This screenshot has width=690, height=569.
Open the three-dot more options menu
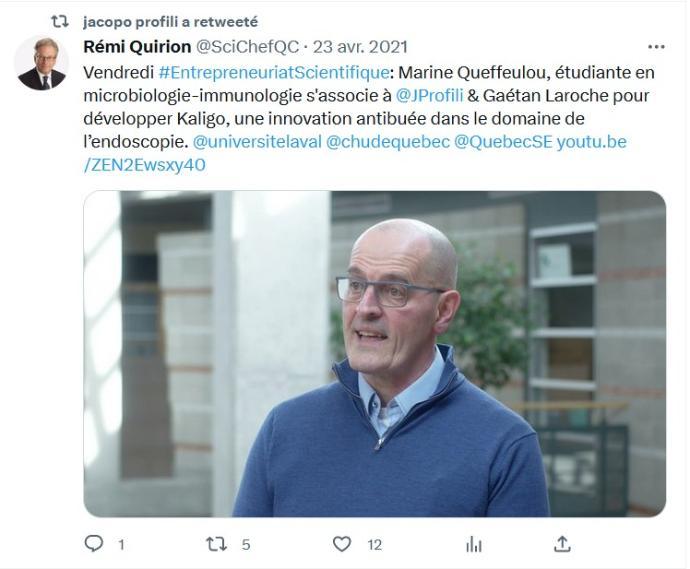656,47
